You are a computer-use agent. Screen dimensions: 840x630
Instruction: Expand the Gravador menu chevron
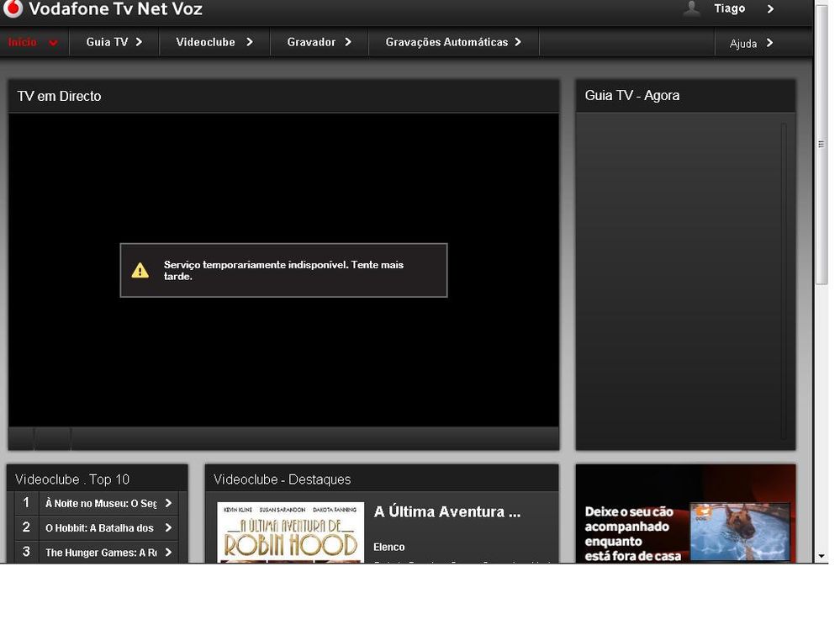click(348, 40)
